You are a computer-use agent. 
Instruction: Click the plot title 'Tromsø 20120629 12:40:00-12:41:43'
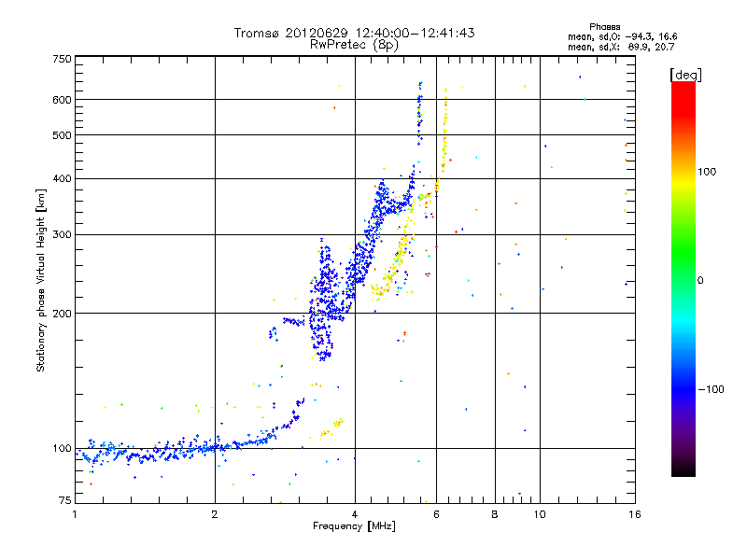pyautogui.click(x=354, y=33)
